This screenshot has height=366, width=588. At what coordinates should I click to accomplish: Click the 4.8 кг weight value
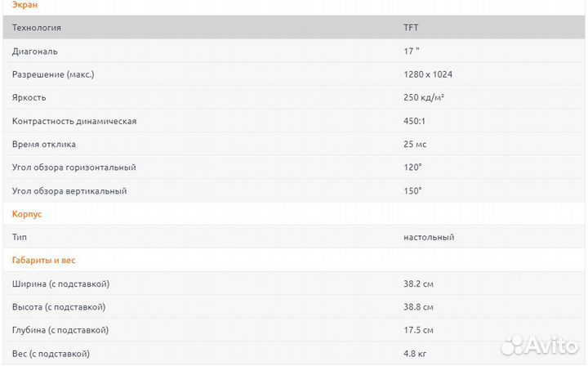tap(415, 354)
